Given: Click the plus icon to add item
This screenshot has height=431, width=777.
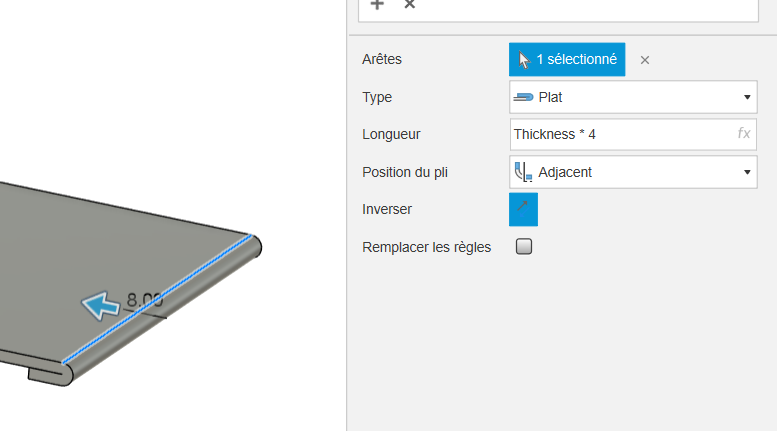Looking at the screenshot, I should (x=377, y=4).
